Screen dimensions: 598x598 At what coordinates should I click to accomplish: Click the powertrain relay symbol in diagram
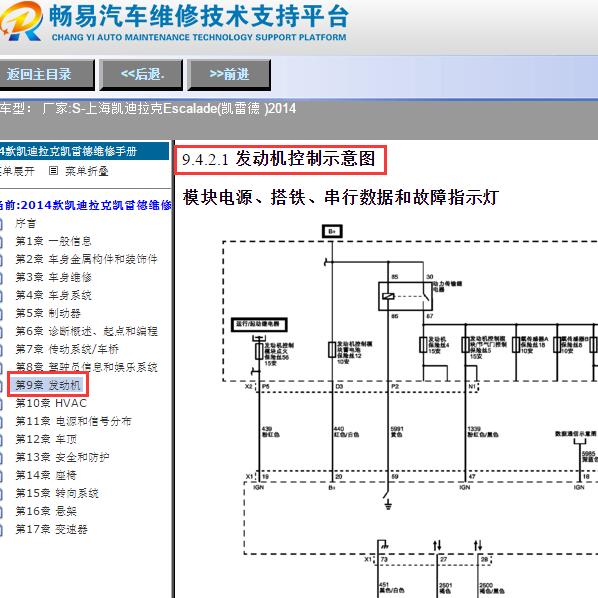click(405, 296)
